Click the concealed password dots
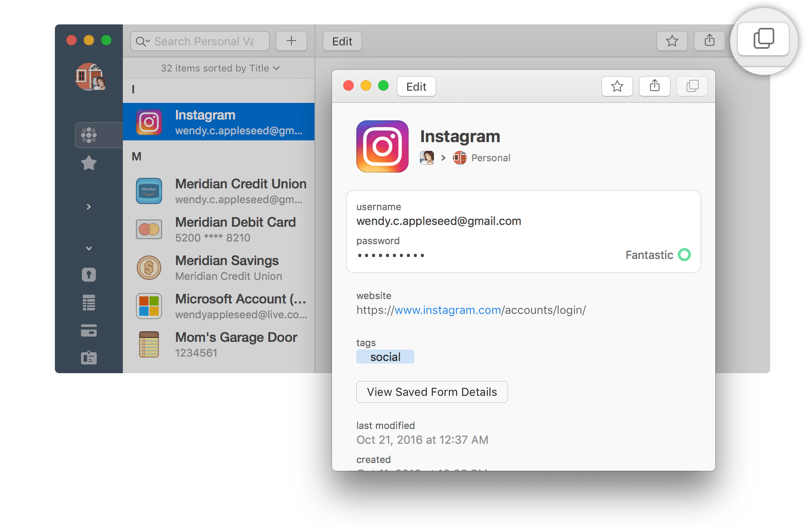The width and height of the screenshot is (812, 531). [x=391, y=255]
